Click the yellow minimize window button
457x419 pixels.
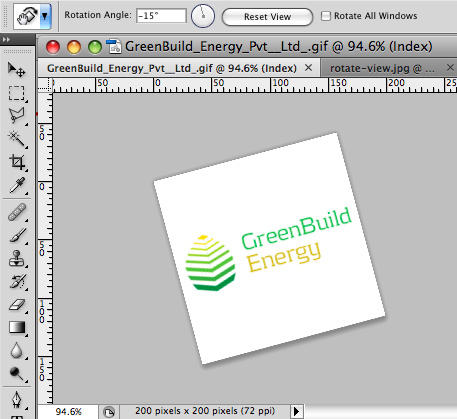pos(74,47)
